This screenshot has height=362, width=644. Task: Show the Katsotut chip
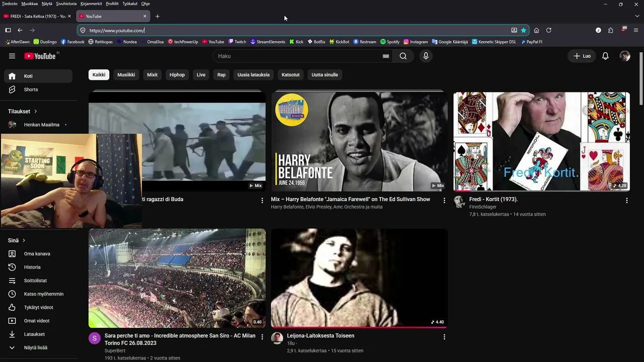pos(291,74)
